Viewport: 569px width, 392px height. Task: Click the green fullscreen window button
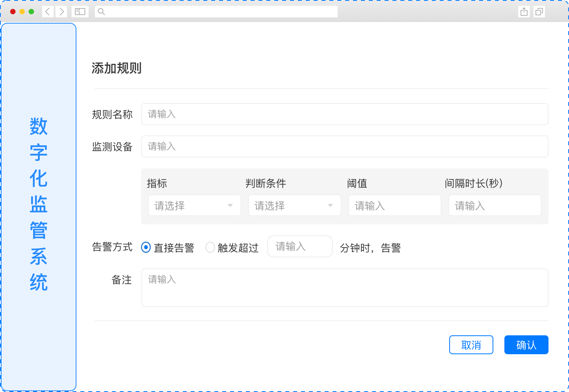[x=32, y=11]
